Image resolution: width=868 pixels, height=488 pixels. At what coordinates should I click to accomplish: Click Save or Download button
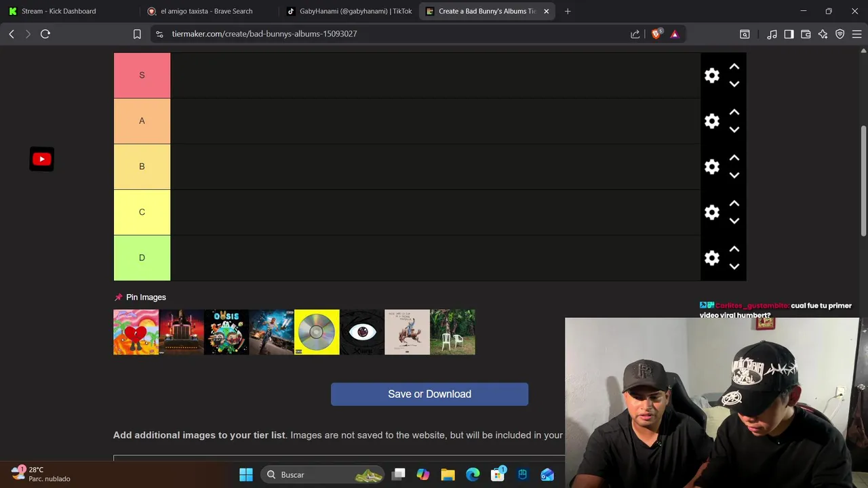tap(429, 394)
